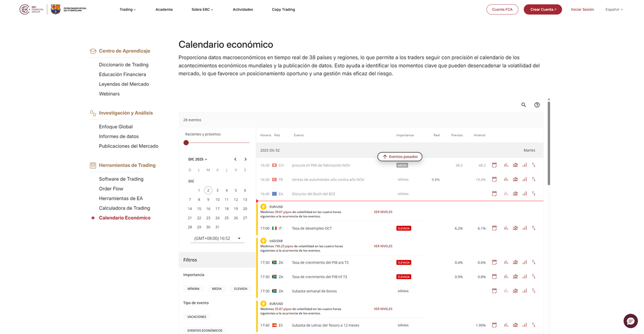Open the Trading navigation dropdown
The height and width of the screenshot is (334, 644).
[x=127, y=9]
